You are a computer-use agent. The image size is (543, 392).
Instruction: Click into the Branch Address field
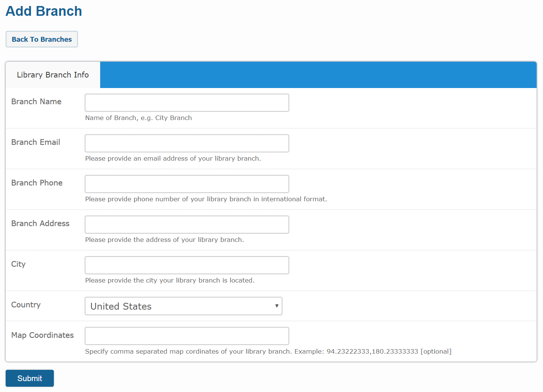point(187,225)
